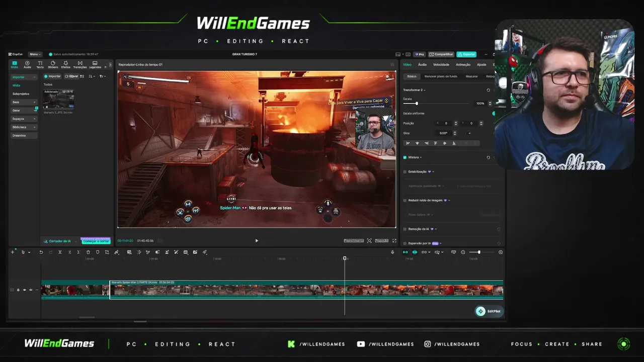This screenshot has height=362, width=644.
Task: Adjust the timeline zoom slider
Action: coord(479,252)
